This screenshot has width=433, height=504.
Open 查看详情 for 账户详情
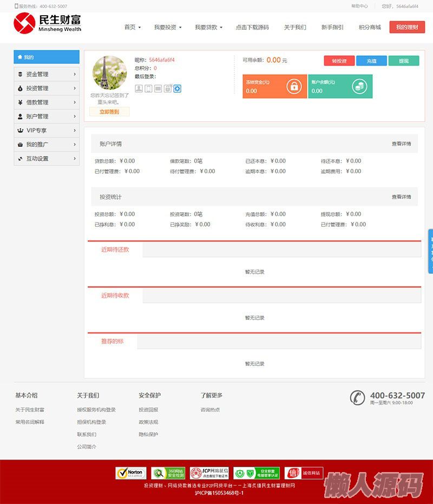(x=401, y=143)
